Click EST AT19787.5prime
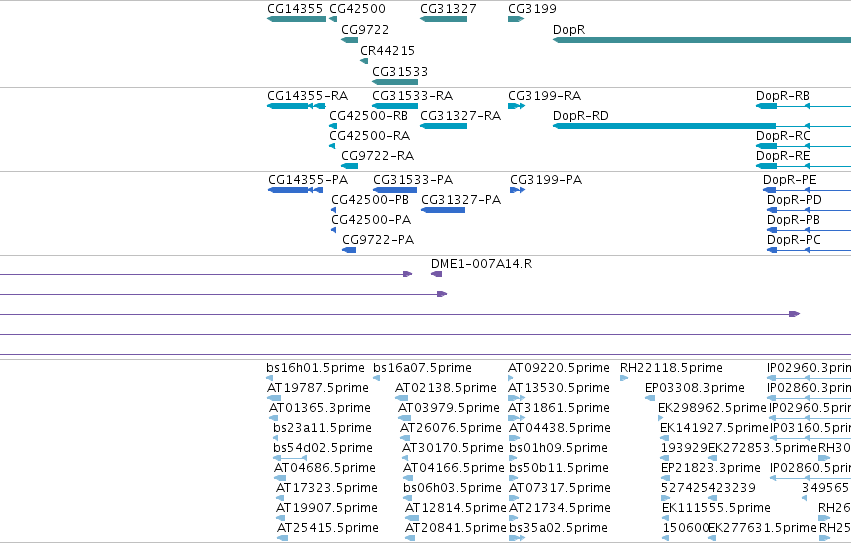 tap(274, 398)
